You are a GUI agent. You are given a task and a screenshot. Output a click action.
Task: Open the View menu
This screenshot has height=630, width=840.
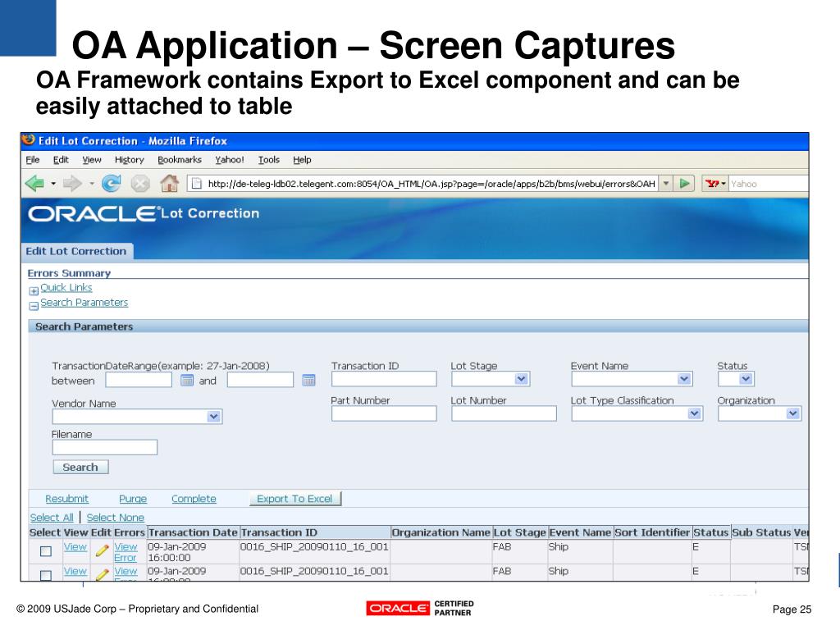[x=92, y=160]
